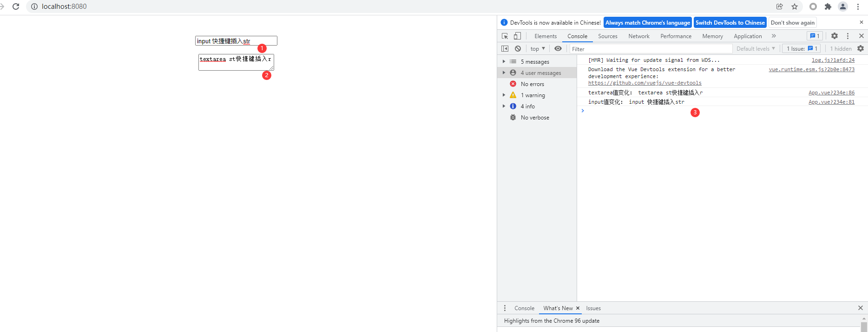
Task: Expand the 1 warning group
Action: pyautogui.click(x=504, y=95)
